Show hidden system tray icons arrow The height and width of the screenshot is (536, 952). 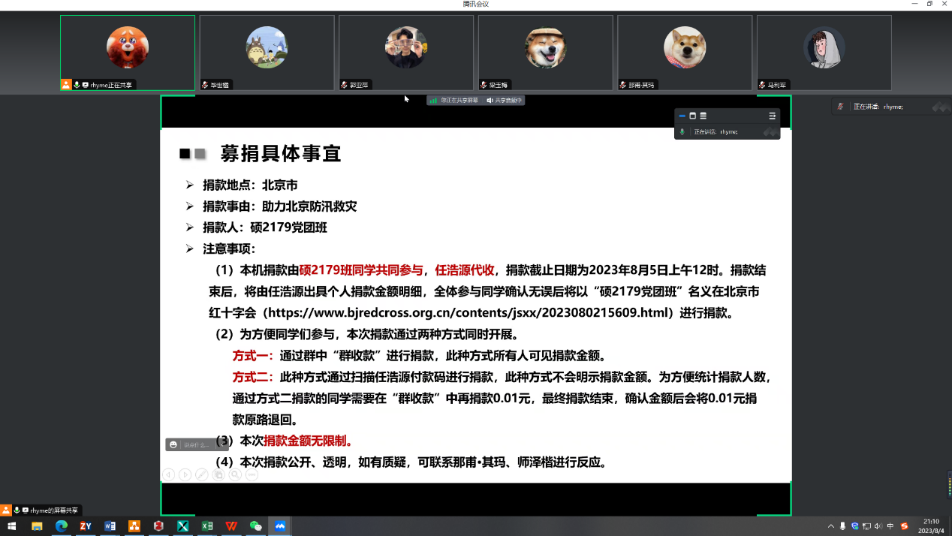pyautogui.click(x=830, y=526)
